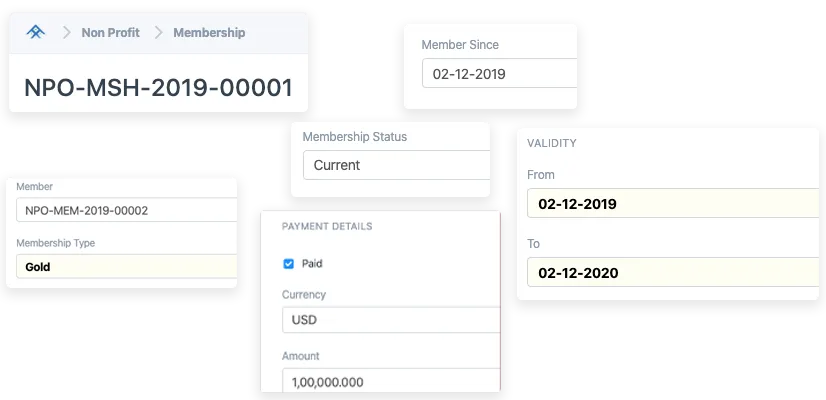The height and width of the screenshot is (400, 826).
Task: Open the Currency field showing USD
Action: click(x=390, y=320)
